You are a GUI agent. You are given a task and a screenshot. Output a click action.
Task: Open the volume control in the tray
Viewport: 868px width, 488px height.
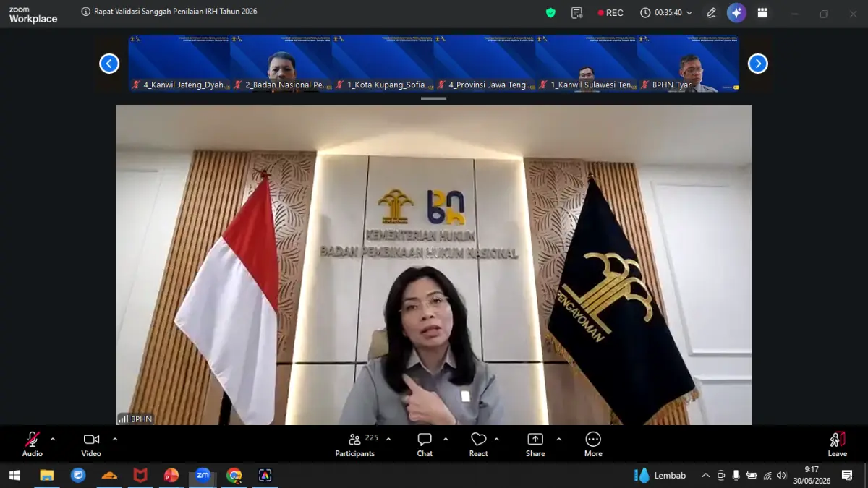click(x=781, y=475)
